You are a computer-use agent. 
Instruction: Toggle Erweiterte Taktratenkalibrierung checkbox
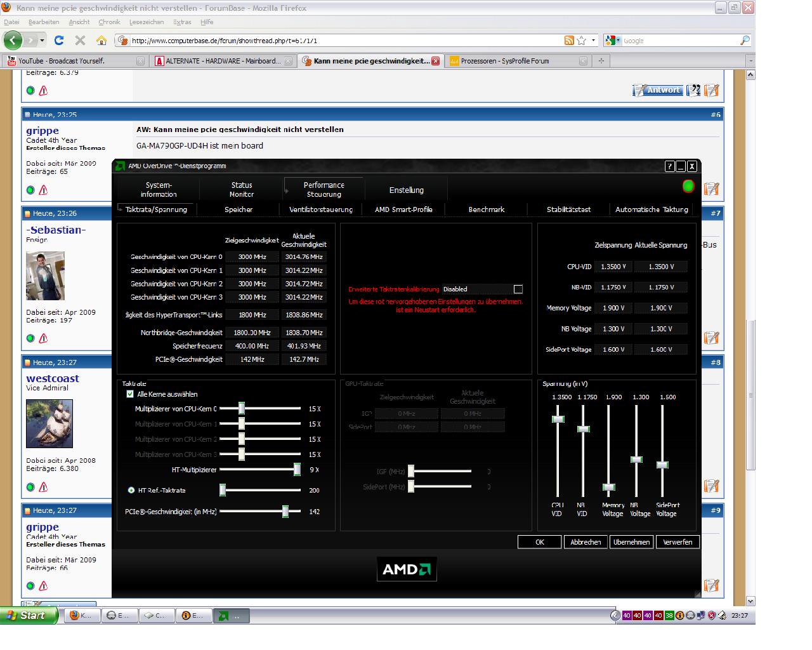tap(518, 289)
